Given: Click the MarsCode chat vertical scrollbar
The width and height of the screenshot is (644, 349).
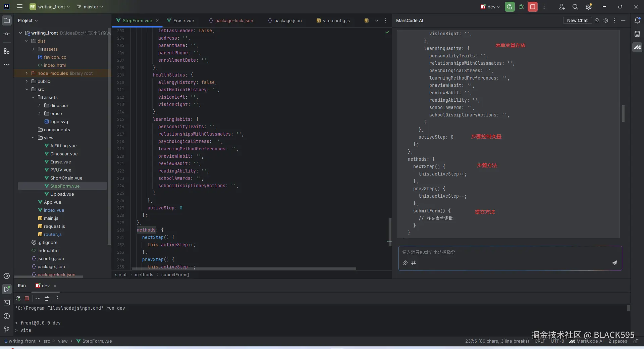Looking at the screenshot, I should click(x=623, y=113).
